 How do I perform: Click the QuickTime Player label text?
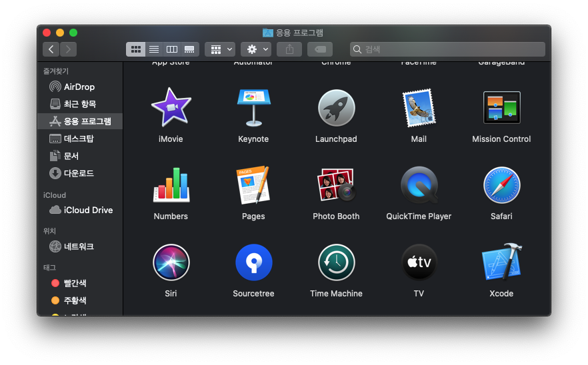pyautogui.click(x=419, y=216)
